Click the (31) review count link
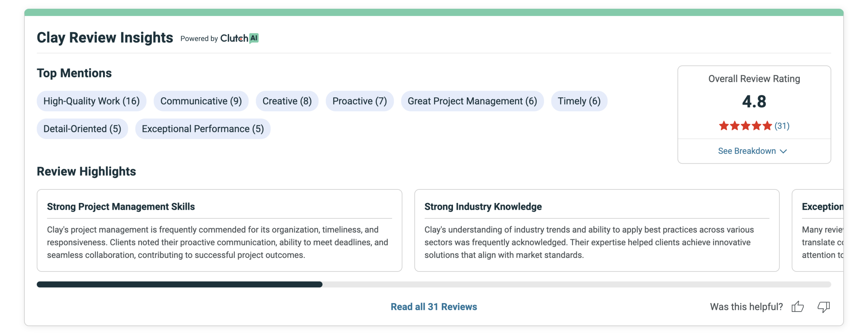868x333 pixels. 782,126
